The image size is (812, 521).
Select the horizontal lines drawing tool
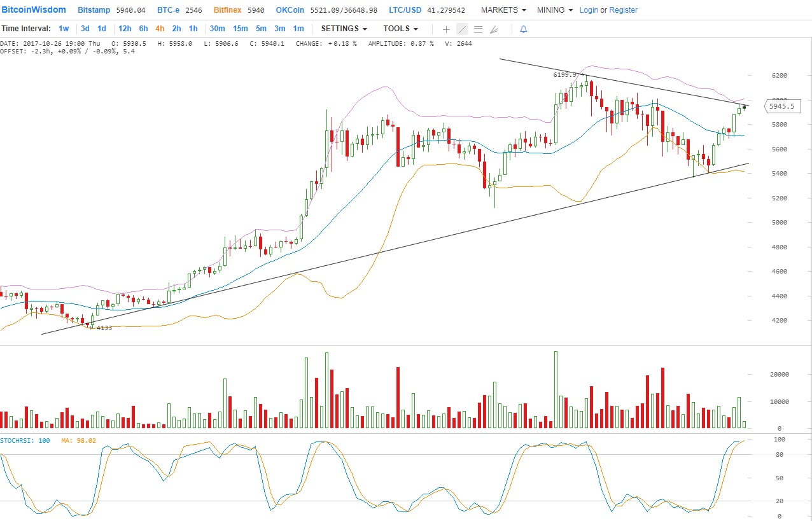coord(478,29)
